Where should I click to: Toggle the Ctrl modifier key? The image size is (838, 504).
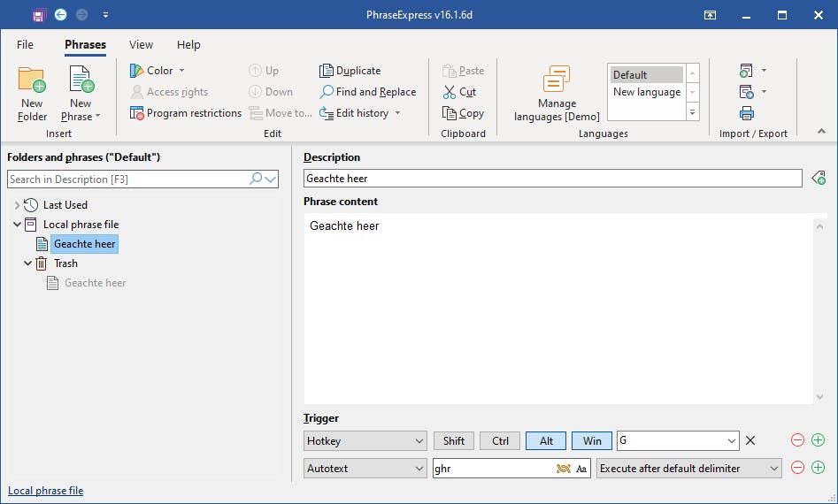[500, 440]
